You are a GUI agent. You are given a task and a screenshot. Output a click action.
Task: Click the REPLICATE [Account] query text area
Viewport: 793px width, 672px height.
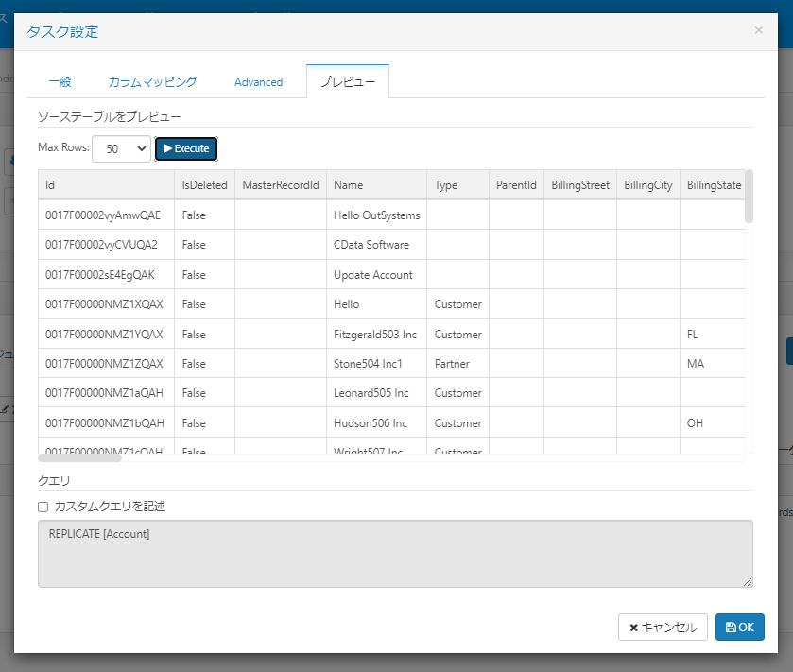[x=395, y=554]
